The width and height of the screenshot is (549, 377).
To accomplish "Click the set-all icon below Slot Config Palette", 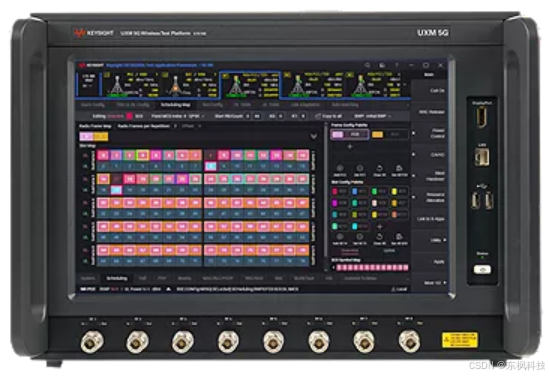I will [399, 237].
